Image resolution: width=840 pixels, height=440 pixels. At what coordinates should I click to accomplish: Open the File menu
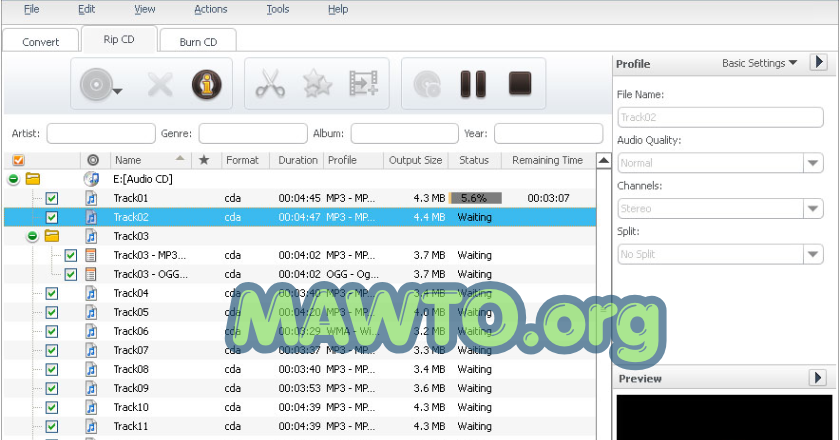(x=32, y=9)
